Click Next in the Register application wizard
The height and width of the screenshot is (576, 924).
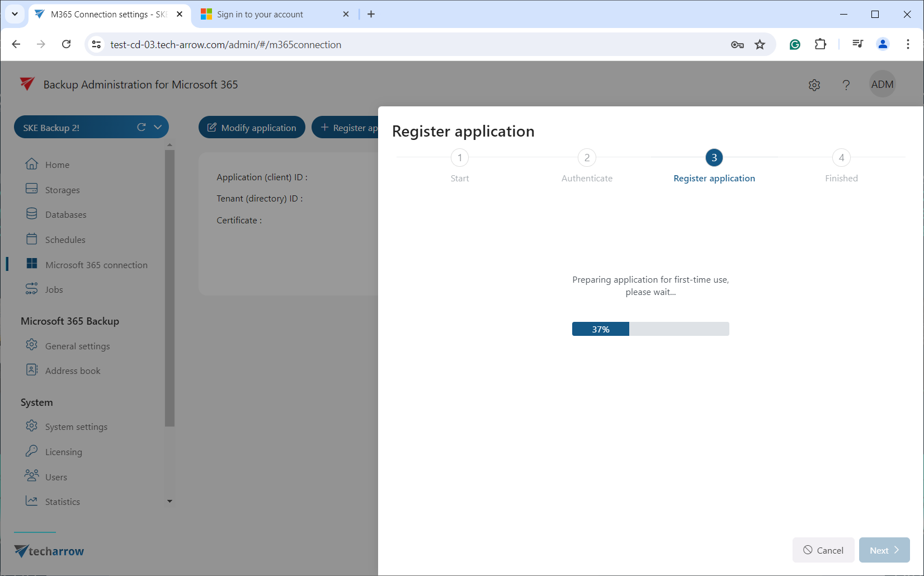tap(884, 550)
